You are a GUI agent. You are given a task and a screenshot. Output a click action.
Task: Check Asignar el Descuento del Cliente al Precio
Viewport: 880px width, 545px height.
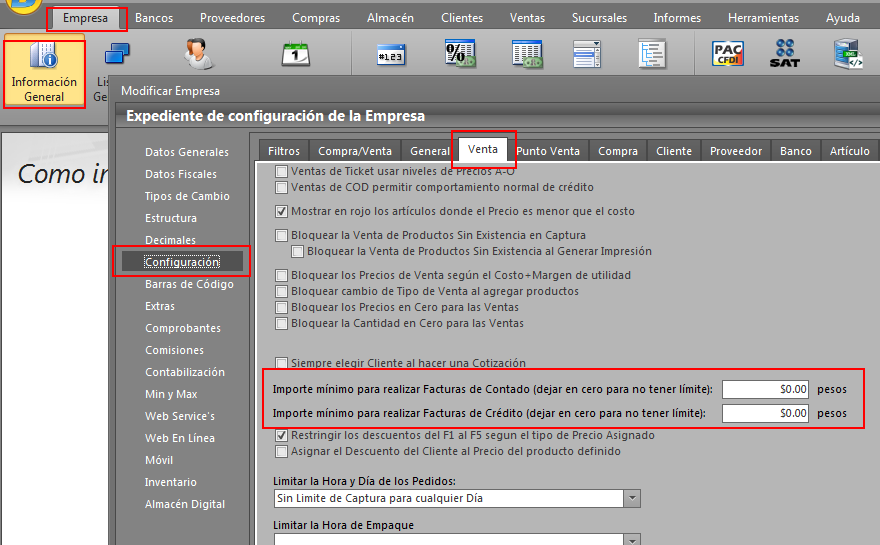click(282, 452)
